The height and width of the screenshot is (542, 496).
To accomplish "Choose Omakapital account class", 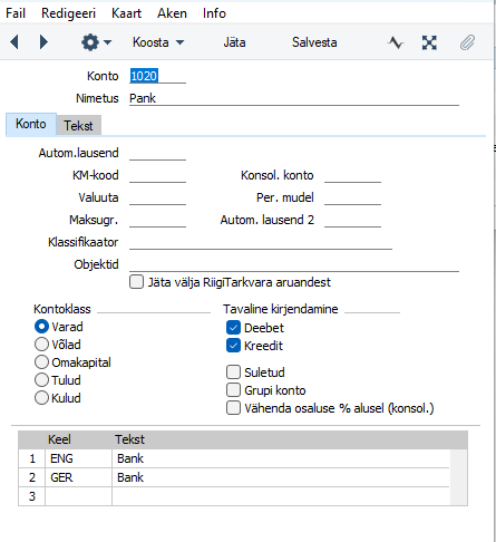I will pyautogui.click(x=41, y=362).
